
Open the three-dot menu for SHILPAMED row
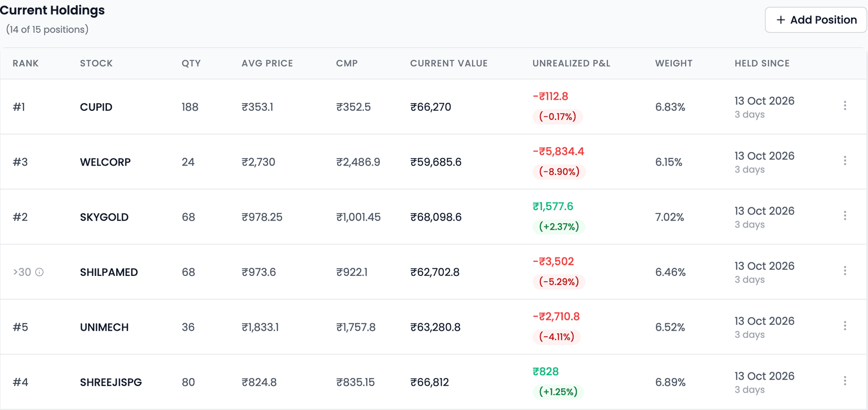[x=845, y=270]
